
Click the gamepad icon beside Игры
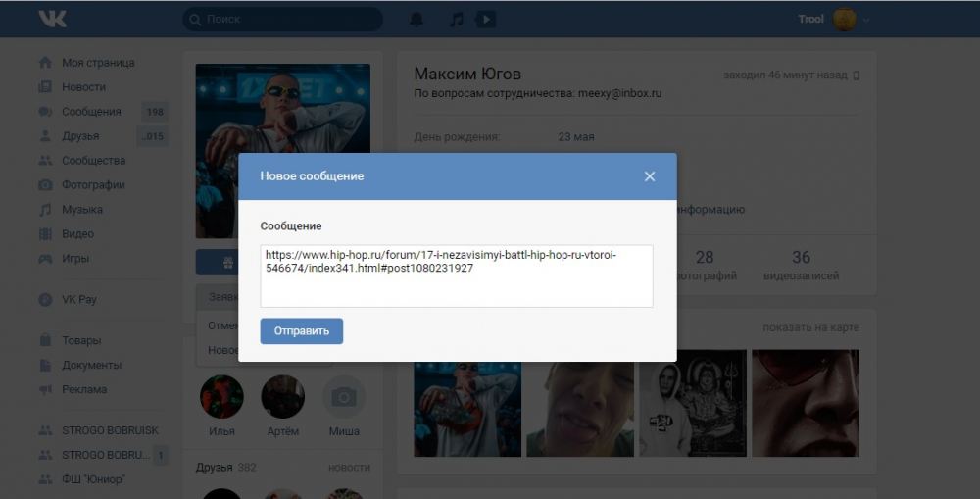[x=45, y=258]
